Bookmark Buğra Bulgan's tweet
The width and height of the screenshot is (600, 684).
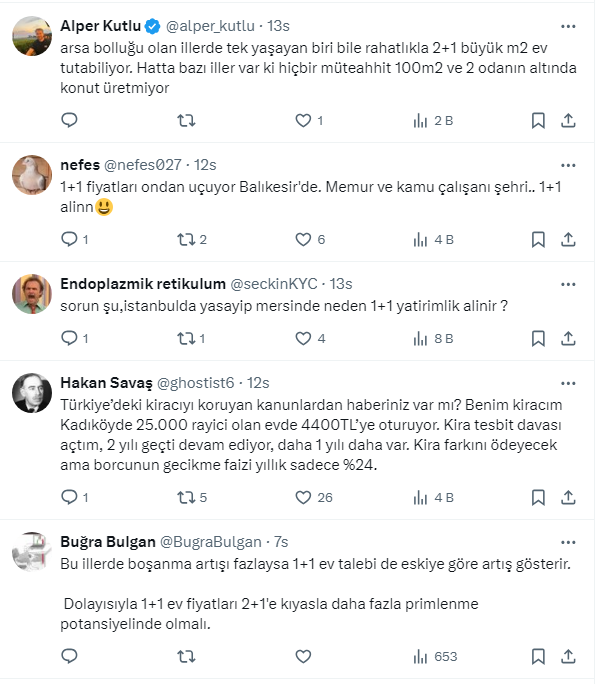pos(538,657)
